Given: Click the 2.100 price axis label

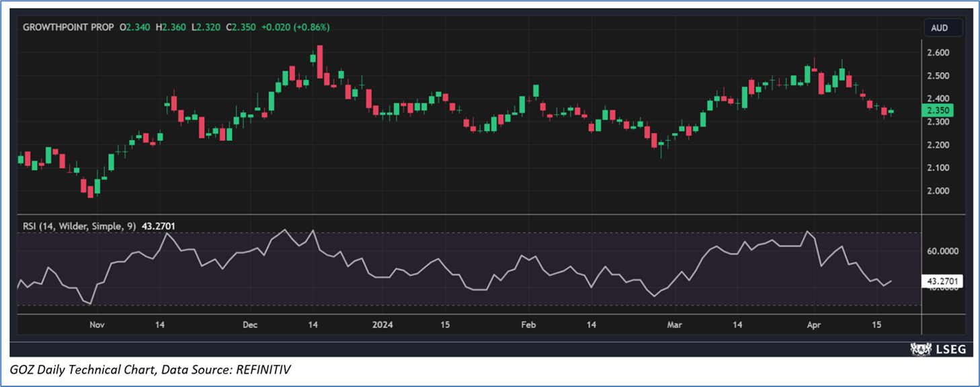Looking at the screenshot, I should [938, 168].
